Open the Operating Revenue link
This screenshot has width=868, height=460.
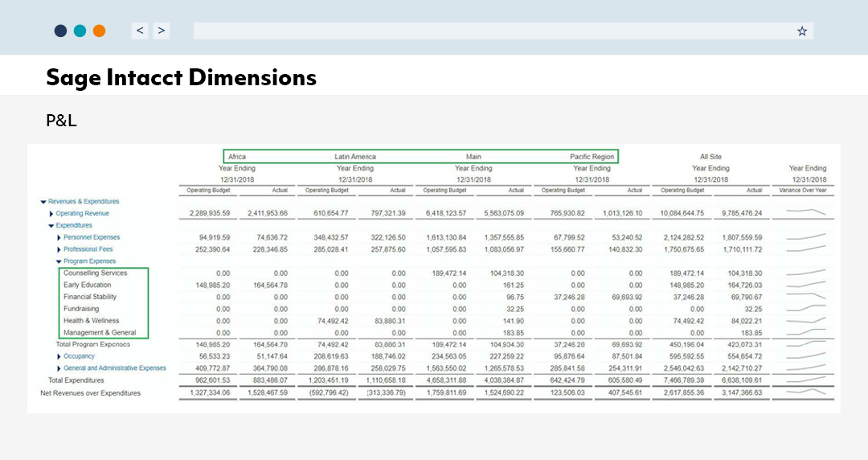coord(83,213)
